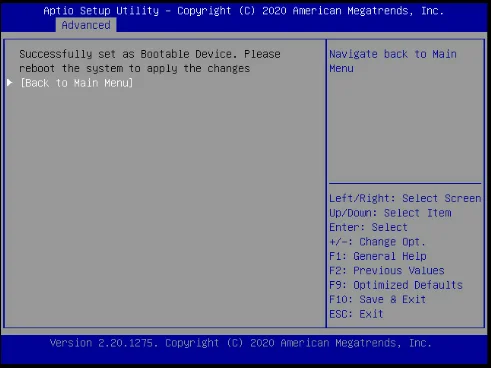Image resolution: width=491 pixels, height=368 pixels.
Task: Click the 'ESC: Exit' hint
Action: click(356, 314)
